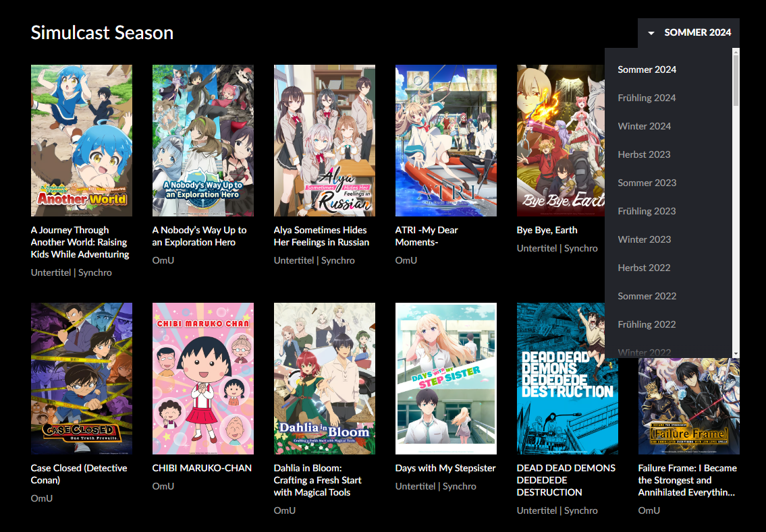Select Herbst 2023 in the dropdown

click(644, 154)
